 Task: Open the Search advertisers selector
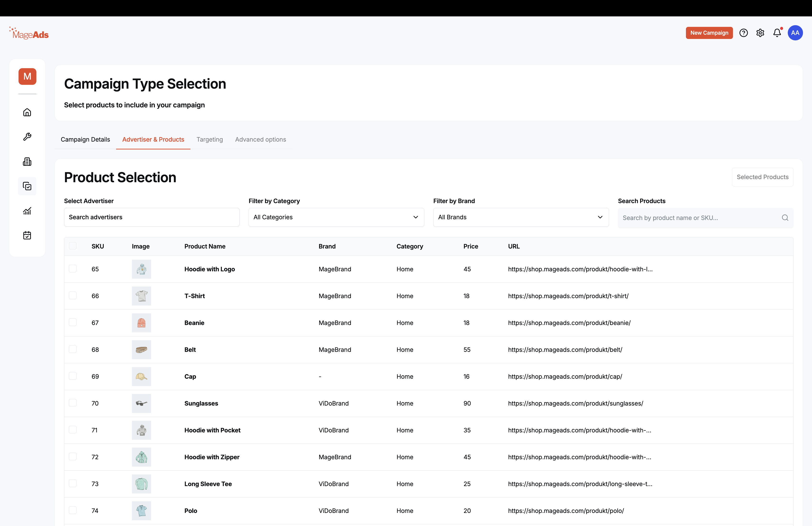[151, 217]
